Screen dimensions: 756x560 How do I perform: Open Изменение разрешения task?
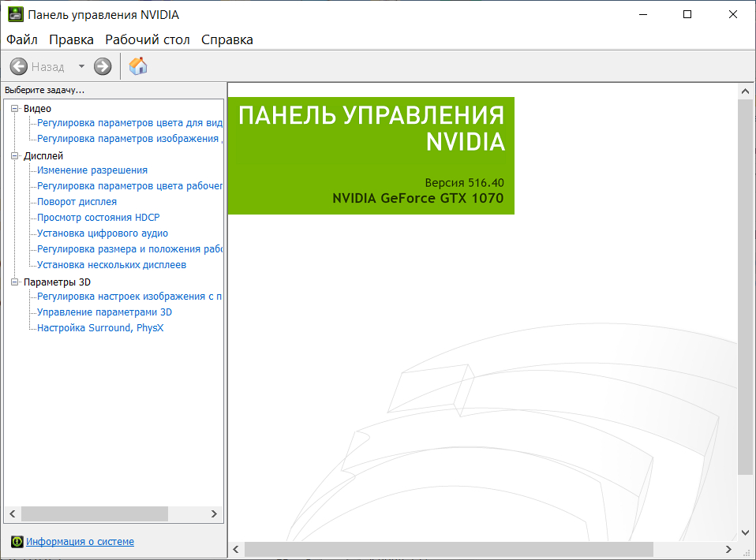92,170
